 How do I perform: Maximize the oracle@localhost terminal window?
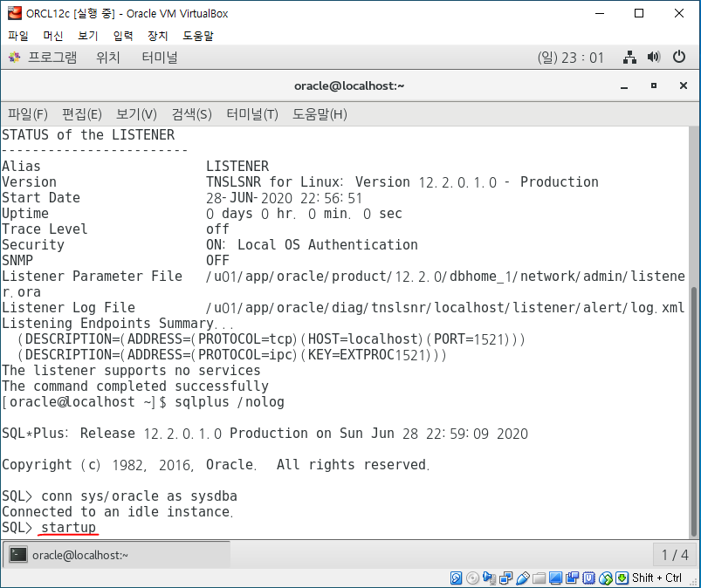(x=654, y=85)
